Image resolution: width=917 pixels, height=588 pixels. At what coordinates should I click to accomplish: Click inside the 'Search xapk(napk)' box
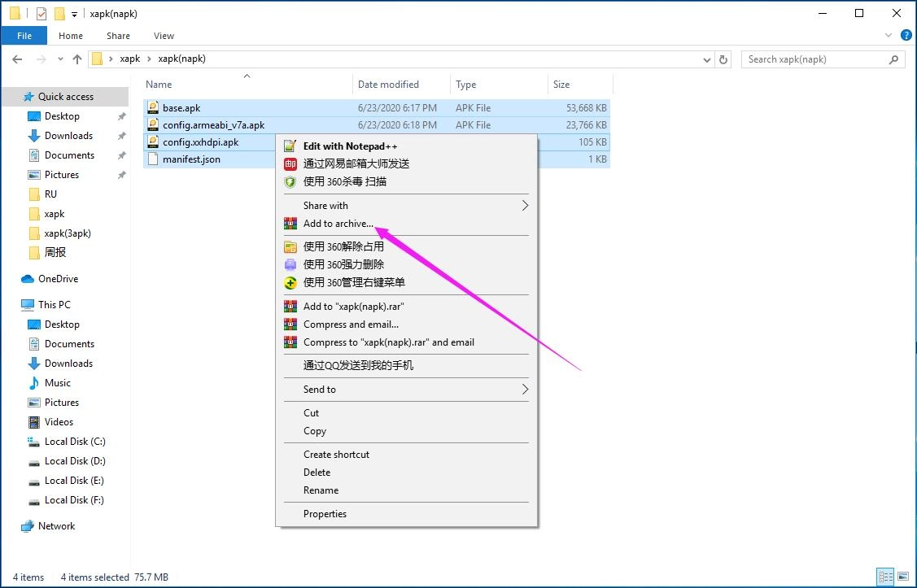click(x=814, y=59)
